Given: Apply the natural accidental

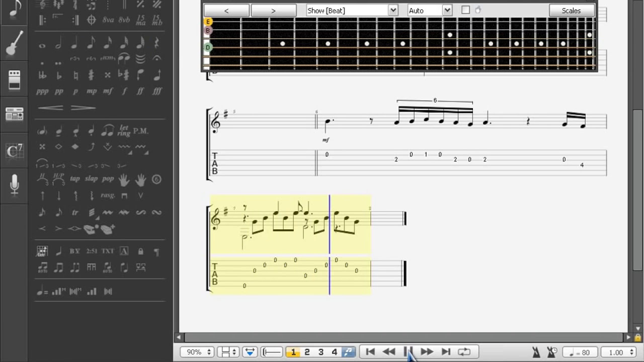Looking at the screenshot, I should point(75,75).
